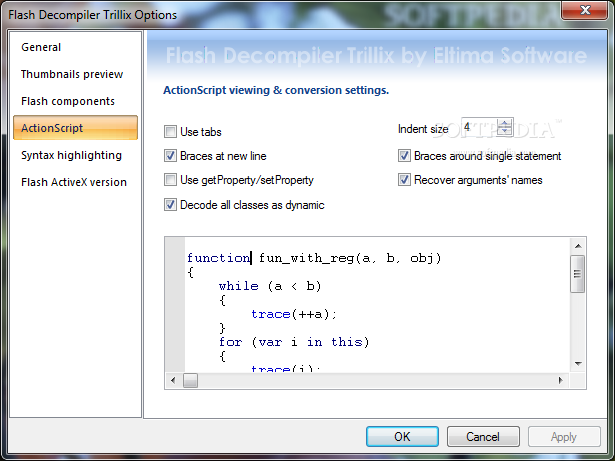Toggle Braces at new line
Screen dimensions: 615x461
[170, 156]
